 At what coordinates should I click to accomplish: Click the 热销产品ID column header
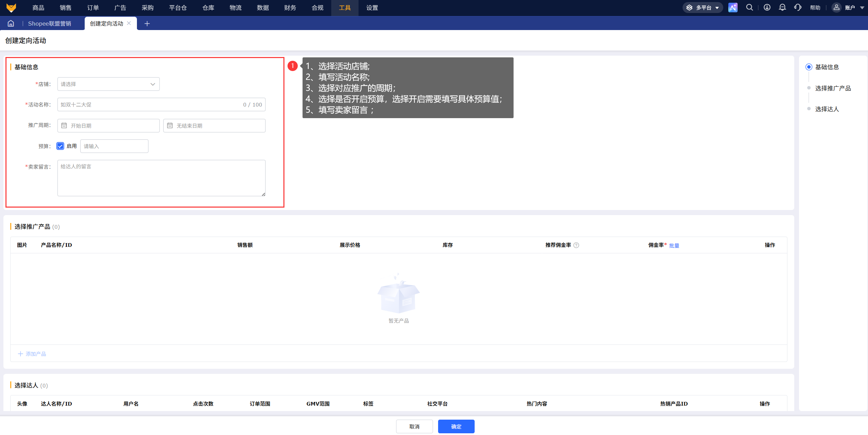pos(674,404)
